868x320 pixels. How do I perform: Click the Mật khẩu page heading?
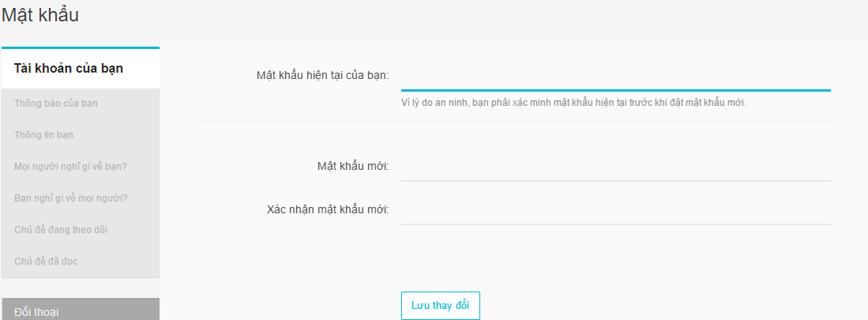pyautogui.click(x=40, y=15)
